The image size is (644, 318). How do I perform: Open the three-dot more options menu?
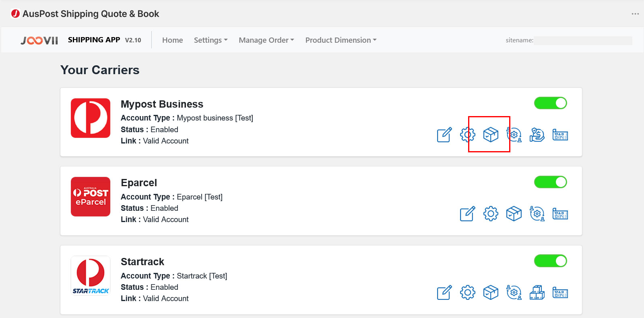(635, 14)
